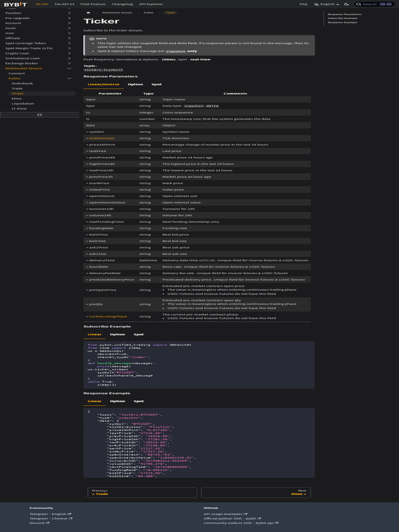This screenshot has width=399, height=532.
Task: Click external link icon beside Telegram – English
Action: click(70, 514)
